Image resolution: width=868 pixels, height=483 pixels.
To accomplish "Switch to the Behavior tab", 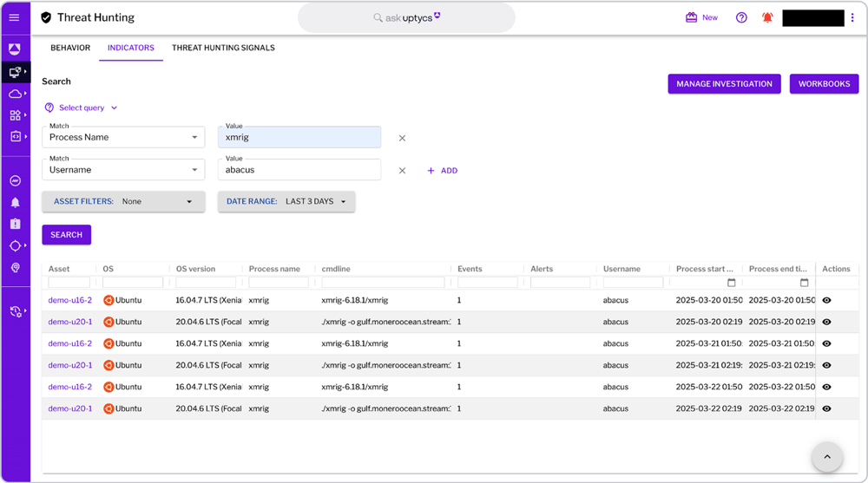I will [70, 48].
